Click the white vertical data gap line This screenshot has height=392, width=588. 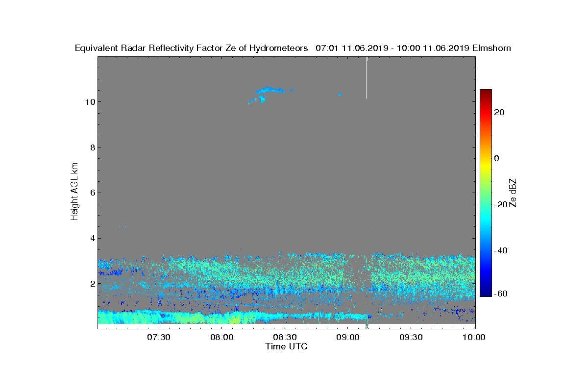[x=366, y=78]
